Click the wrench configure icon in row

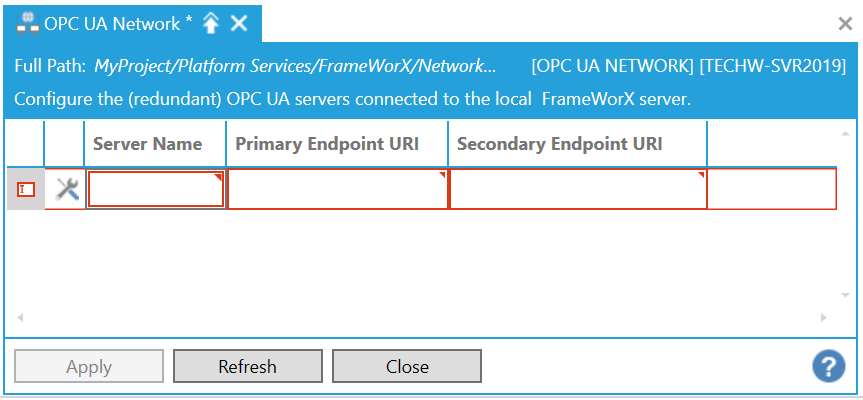67,189
